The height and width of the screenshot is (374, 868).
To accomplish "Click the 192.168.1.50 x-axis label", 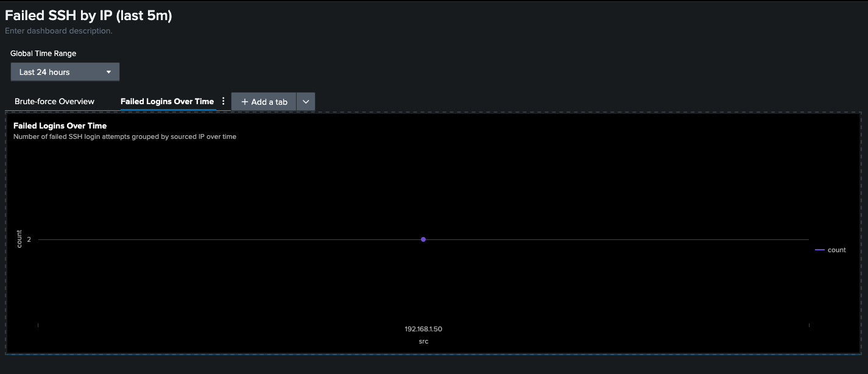I will pyautogui.click(x=423, y=329).
